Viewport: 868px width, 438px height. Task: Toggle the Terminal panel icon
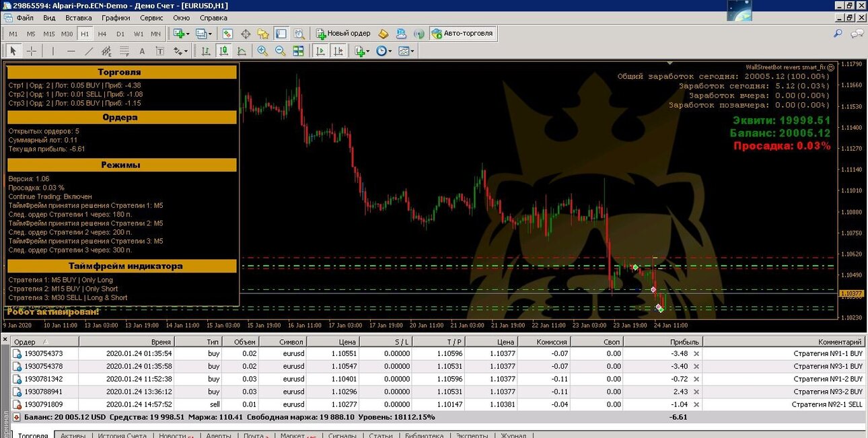tap(281, 33)
